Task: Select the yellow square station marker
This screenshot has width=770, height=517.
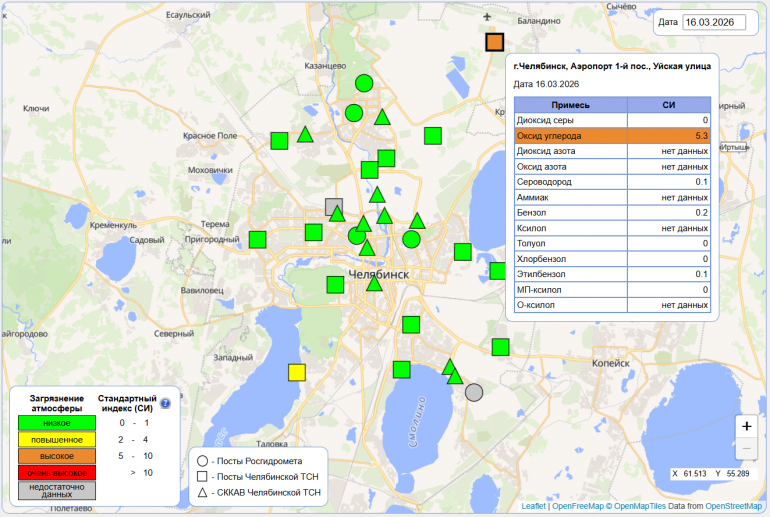Action: click(296, 372)
